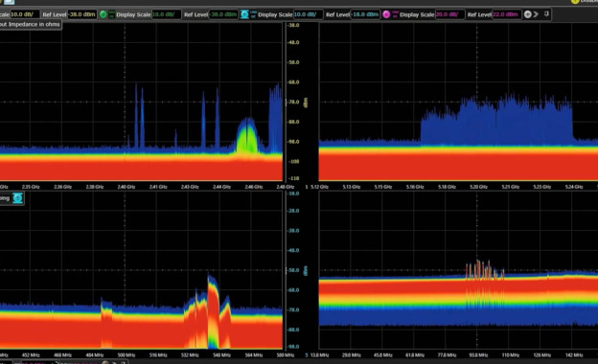The image size is (598, 364).
Task: Click the 500 MHz frequency axis label
Action: (126, 355)
